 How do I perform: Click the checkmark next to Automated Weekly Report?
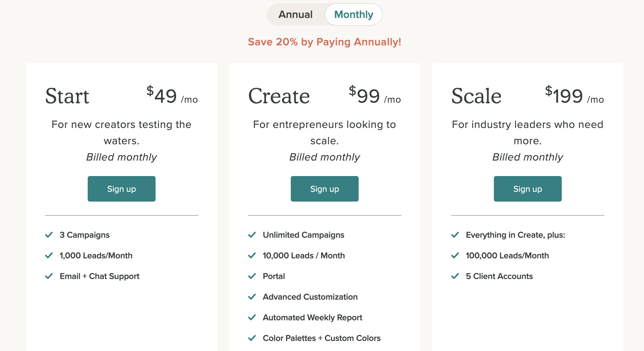(252, 317)
